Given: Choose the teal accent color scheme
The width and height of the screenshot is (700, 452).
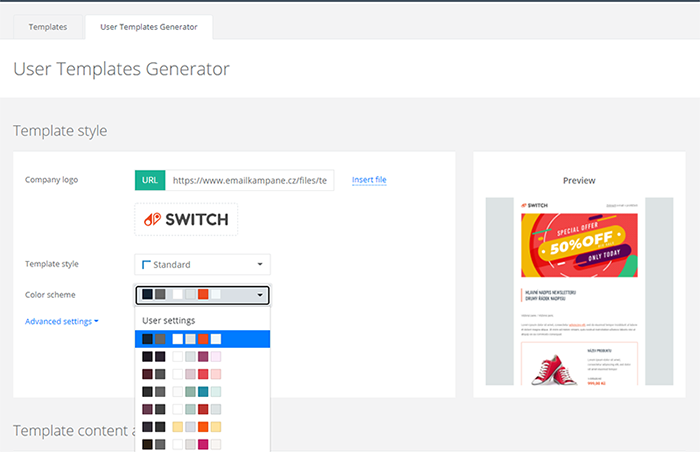Looking at the screenshot, I should click(x=202, y=392).
